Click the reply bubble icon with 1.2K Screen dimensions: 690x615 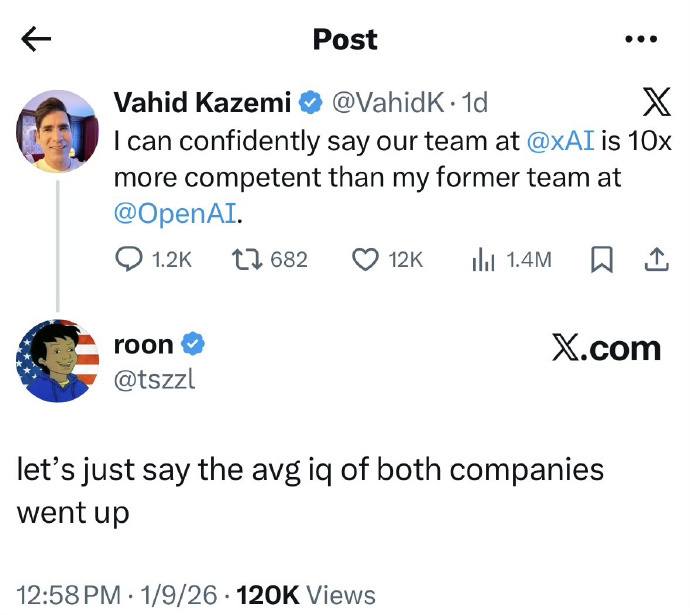[x=131, y=260]
